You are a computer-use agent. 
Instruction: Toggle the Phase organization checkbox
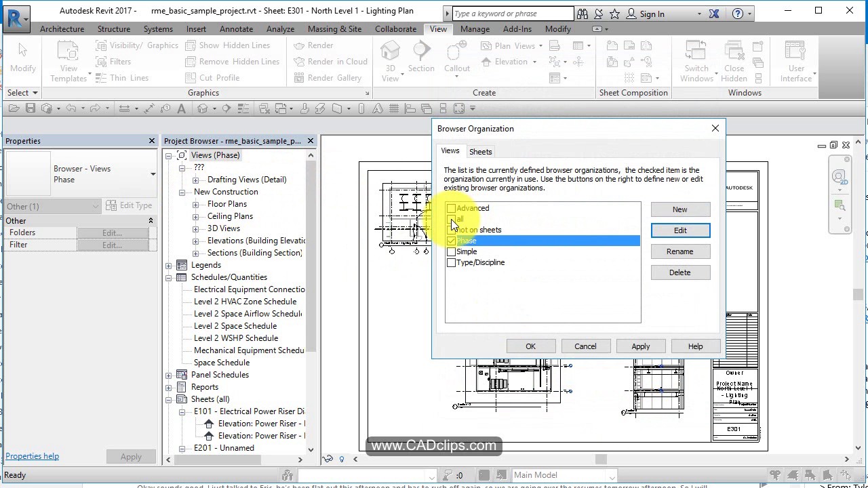click(x=451, y=241)
